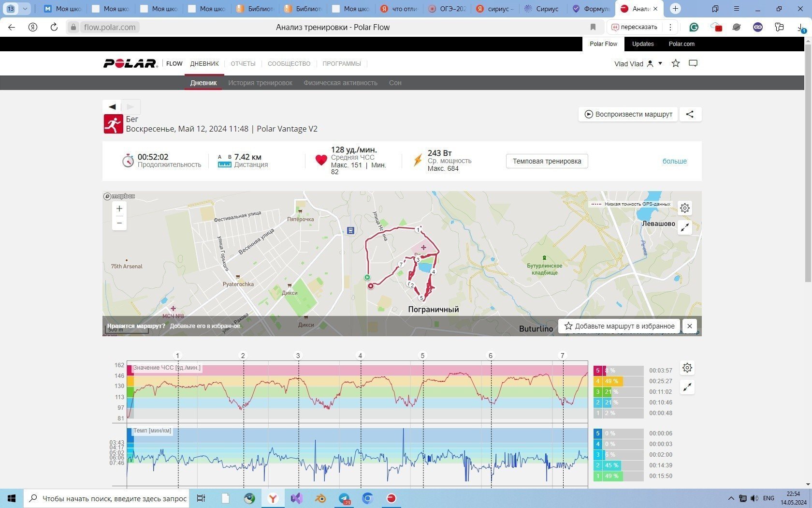Click the Windows taskbar search box
The height and width of the screenshot is (508, 812).
(x=107, y=498)
